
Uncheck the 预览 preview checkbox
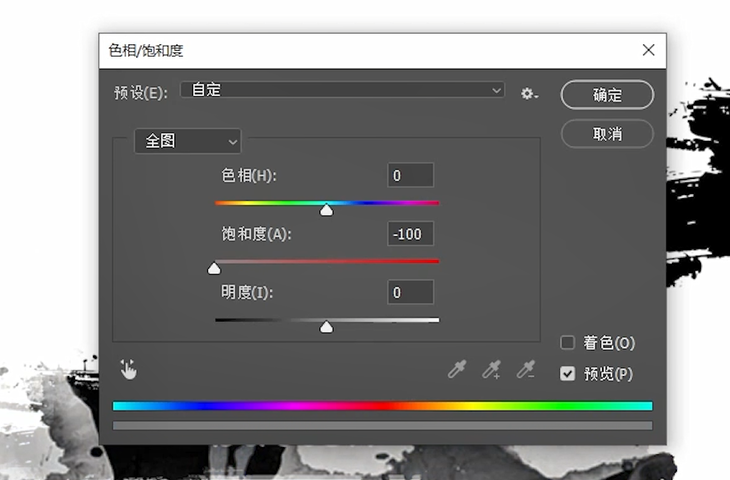pos(567,373)
